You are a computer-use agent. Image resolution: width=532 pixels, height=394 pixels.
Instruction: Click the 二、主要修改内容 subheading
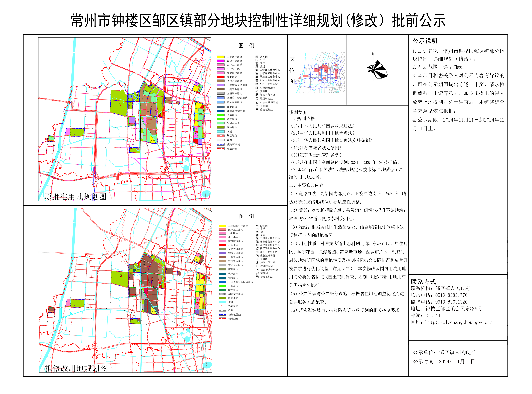pyautogui.click(x=306, y=185)
